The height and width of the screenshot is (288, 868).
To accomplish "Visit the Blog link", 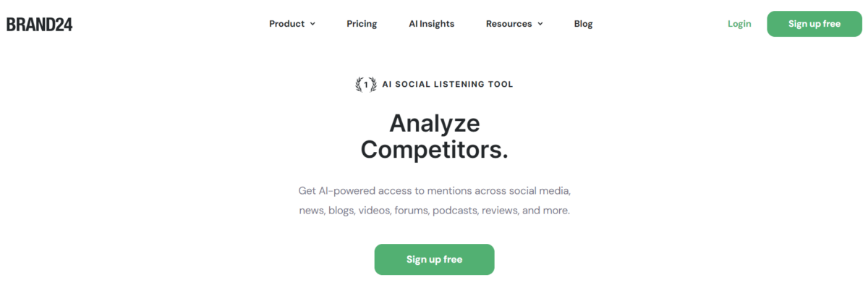I will click(583, 24).
